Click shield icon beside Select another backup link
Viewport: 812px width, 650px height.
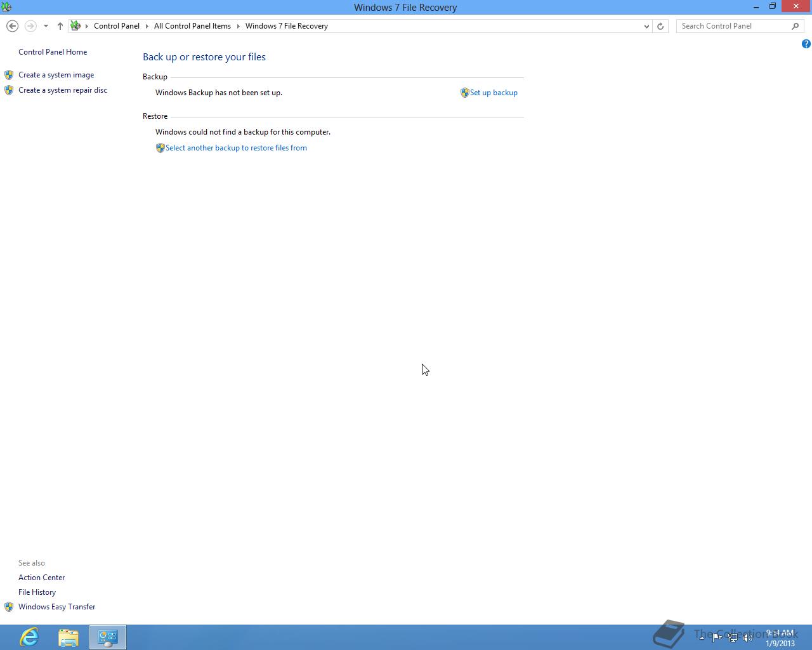tap(160, 148)
